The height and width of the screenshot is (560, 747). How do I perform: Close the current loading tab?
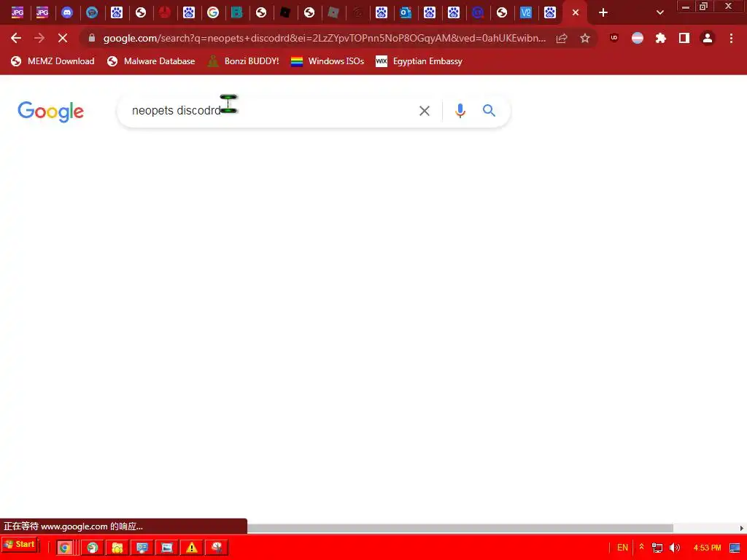[x=576, y=13]
